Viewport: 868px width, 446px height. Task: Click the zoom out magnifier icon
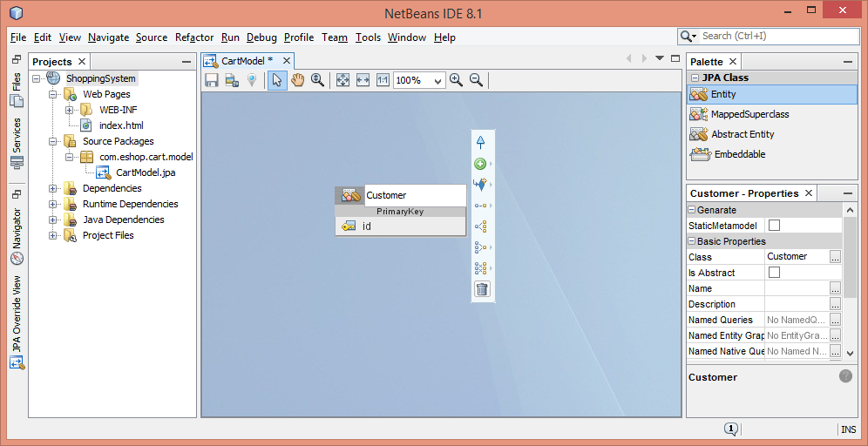(x=477, y=80)
